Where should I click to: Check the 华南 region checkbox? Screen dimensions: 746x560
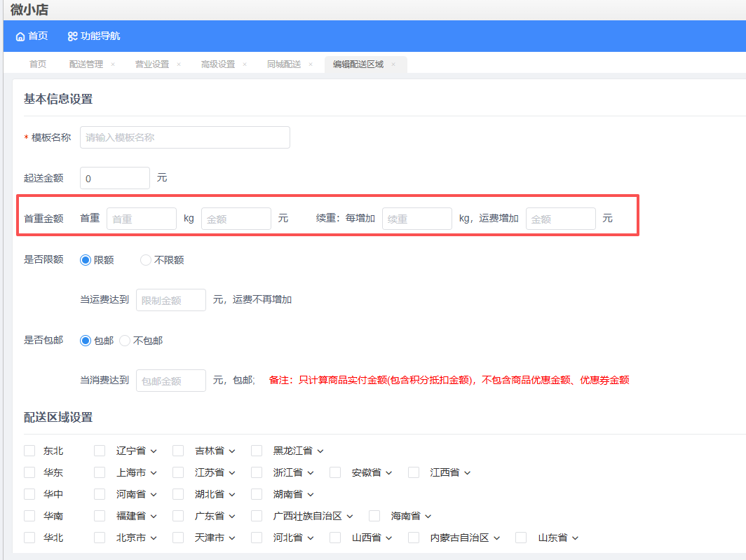tap(29, 516)
